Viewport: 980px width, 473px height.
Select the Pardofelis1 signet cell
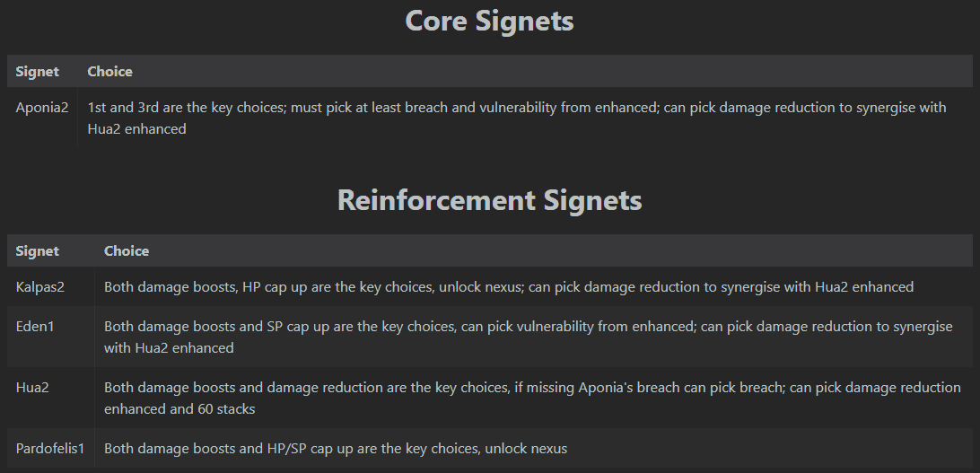click(x=50, y=448)
